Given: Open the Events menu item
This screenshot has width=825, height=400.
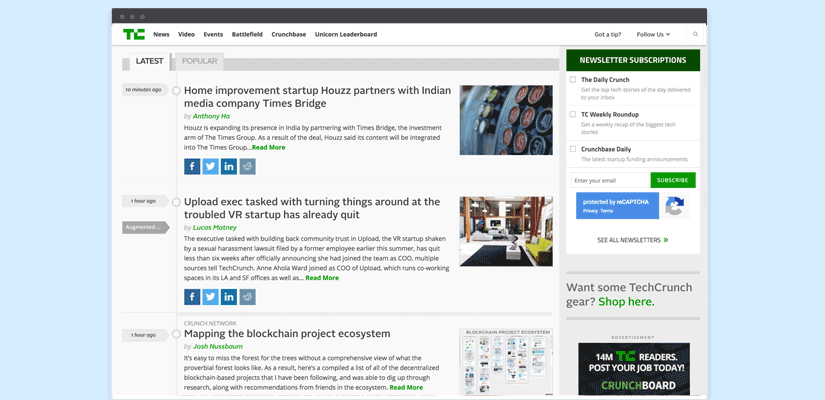Looking at the screenshot, I should 213,34.
